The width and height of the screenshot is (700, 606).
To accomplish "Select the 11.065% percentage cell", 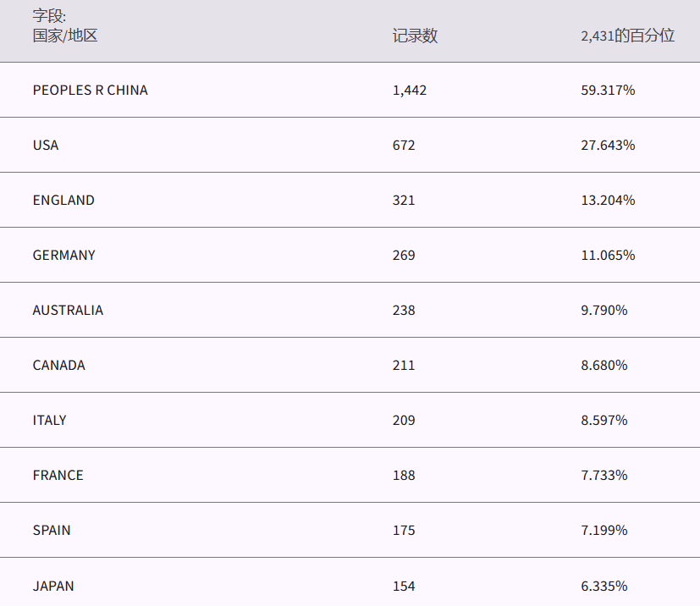I will pos(608,255).
